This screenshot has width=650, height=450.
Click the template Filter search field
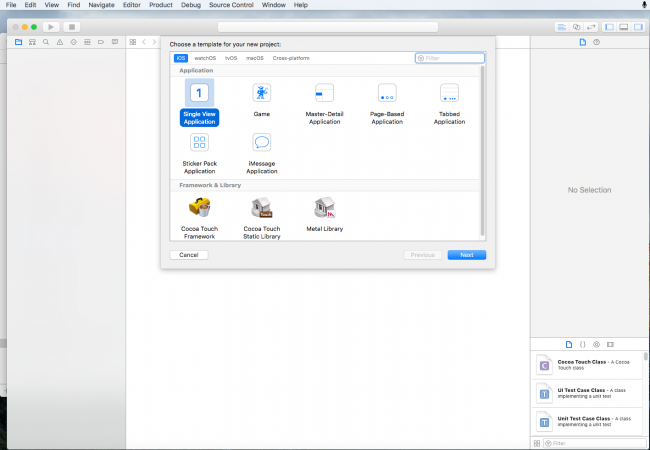pyautogui.click(x=450, y=58)
